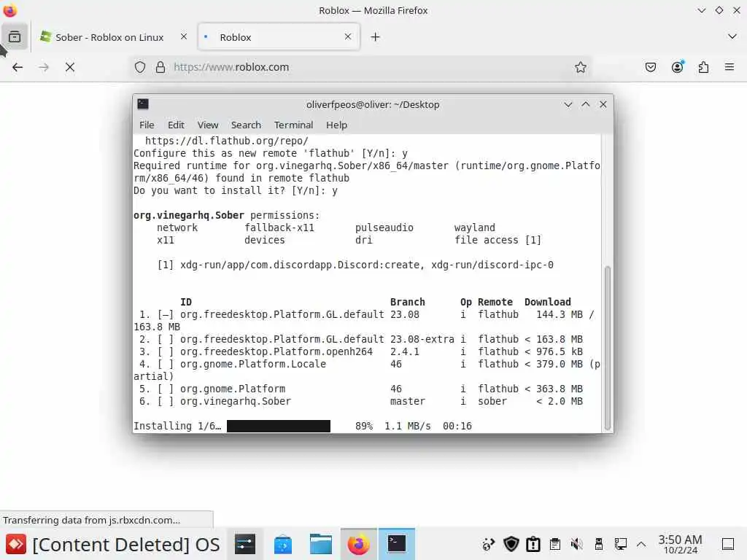Open file manager folder icon in taskbar

pyautogui.click(x=321, y=544)
